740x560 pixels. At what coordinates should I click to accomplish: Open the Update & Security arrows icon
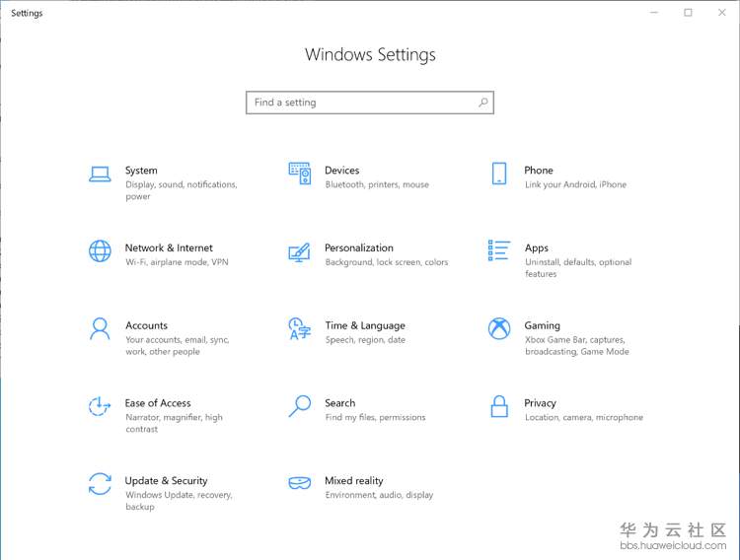(x=100, y=483)
